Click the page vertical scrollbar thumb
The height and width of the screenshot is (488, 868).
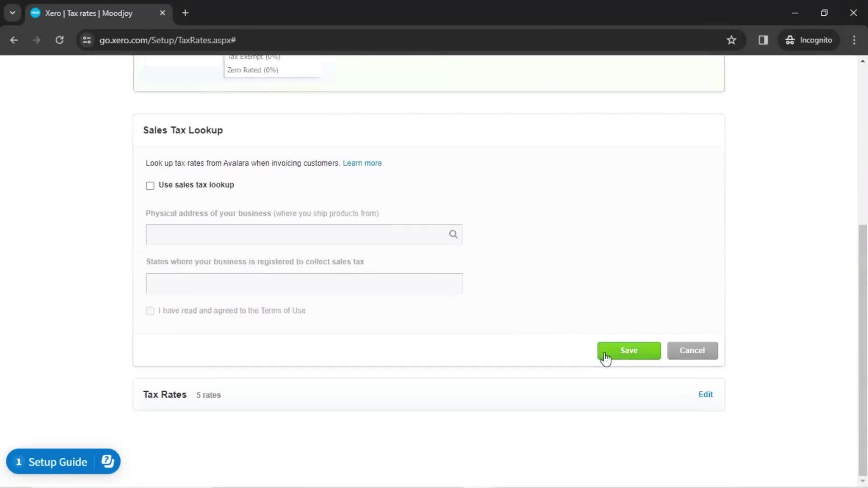863,349
